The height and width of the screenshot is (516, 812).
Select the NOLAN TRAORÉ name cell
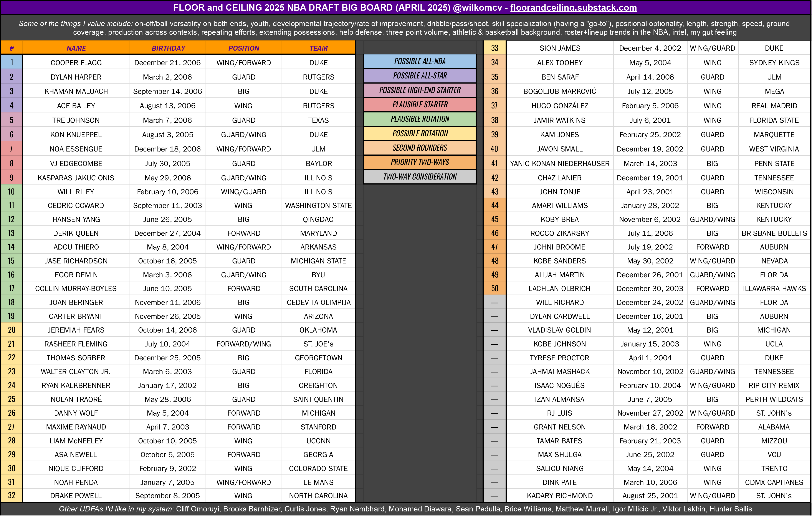click(x=76, y=399)
